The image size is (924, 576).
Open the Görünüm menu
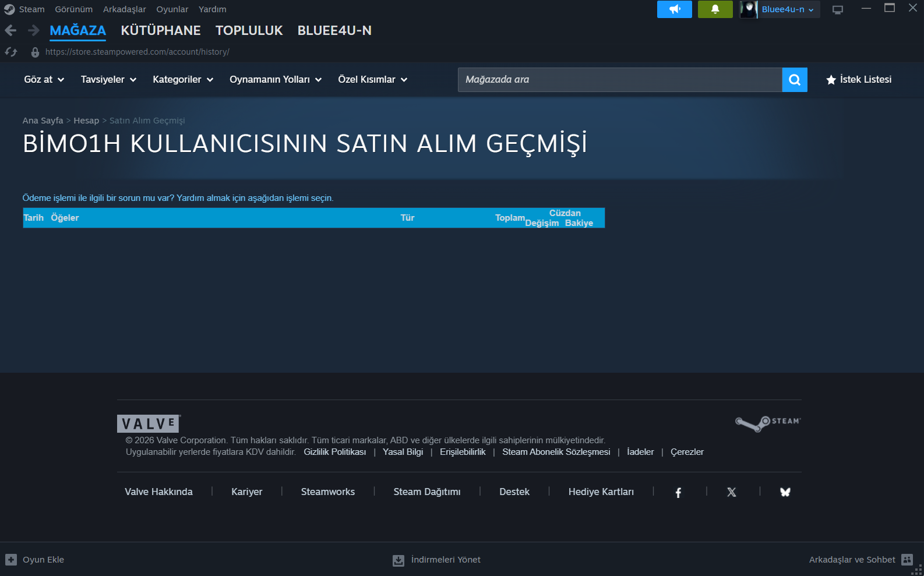(74, 9)
